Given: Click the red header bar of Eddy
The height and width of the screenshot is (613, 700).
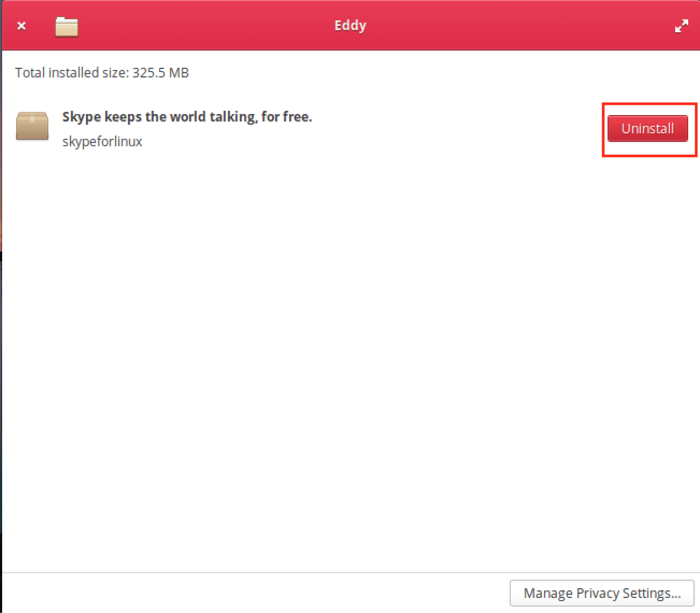Looking at the screenshot, I should (350, 25).
